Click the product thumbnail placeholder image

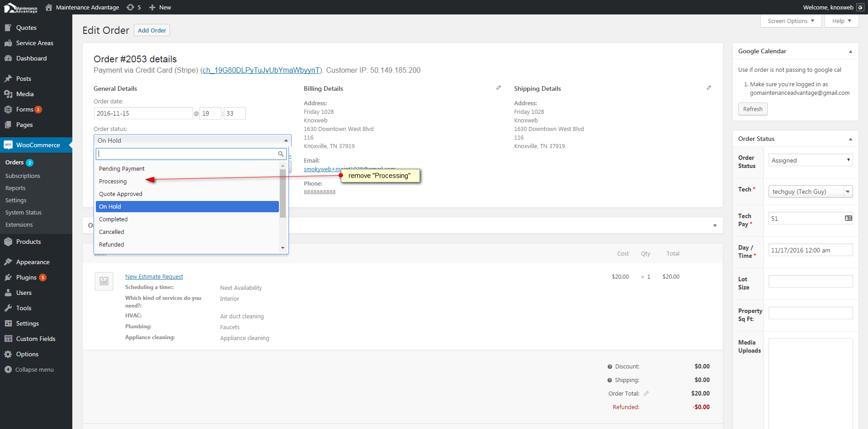[104, 281]
